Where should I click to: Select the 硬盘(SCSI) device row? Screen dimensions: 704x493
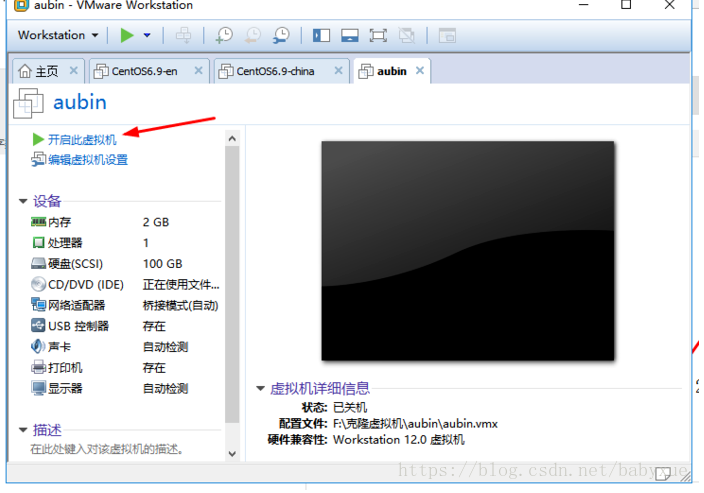click(x=125, y=264)
